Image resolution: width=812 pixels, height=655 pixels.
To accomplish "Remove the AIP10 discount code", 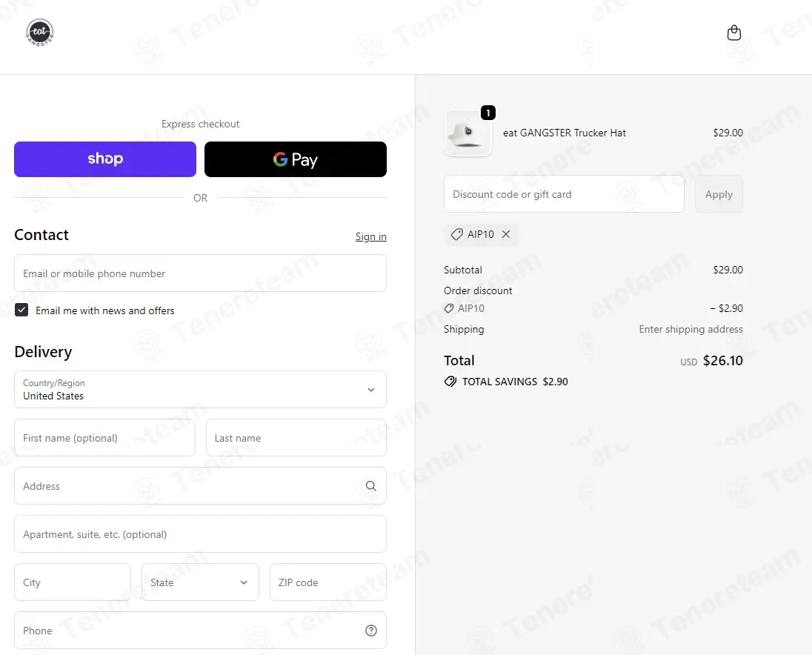I will (x=506, y=234).
